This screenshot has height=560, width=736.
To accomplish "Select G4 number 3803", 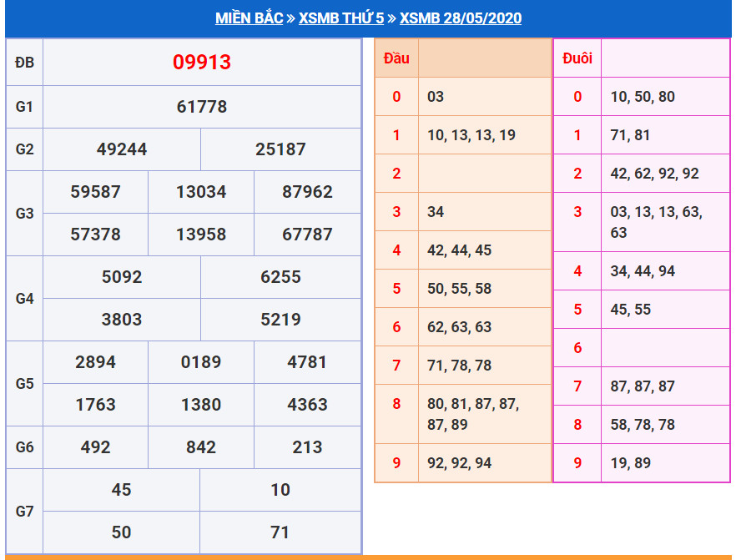I will (122, 319).
